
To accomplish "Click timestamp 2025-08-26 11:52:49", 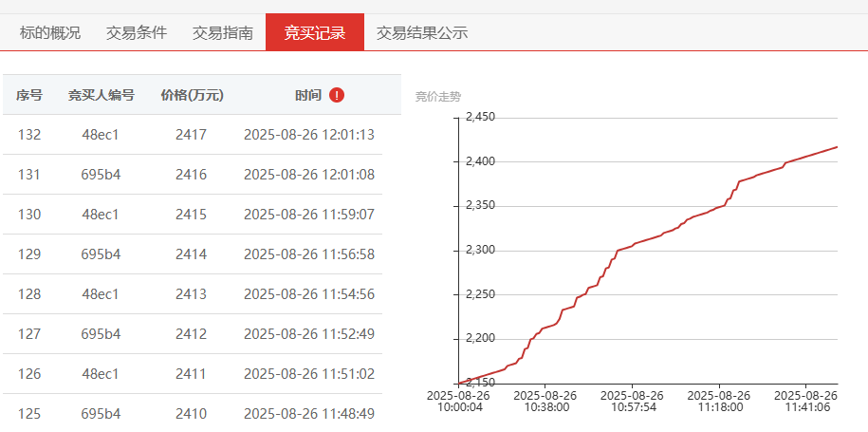I will tap(309, 334).
